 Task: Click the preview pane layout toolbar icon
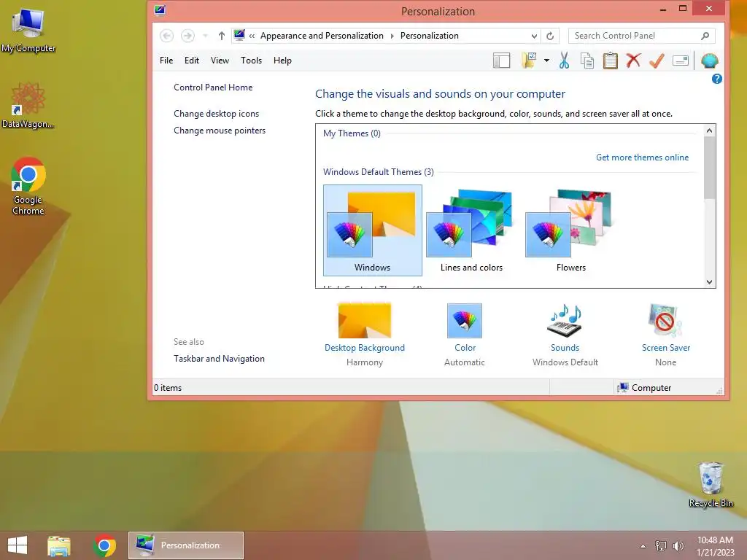[x=502, y=61]
